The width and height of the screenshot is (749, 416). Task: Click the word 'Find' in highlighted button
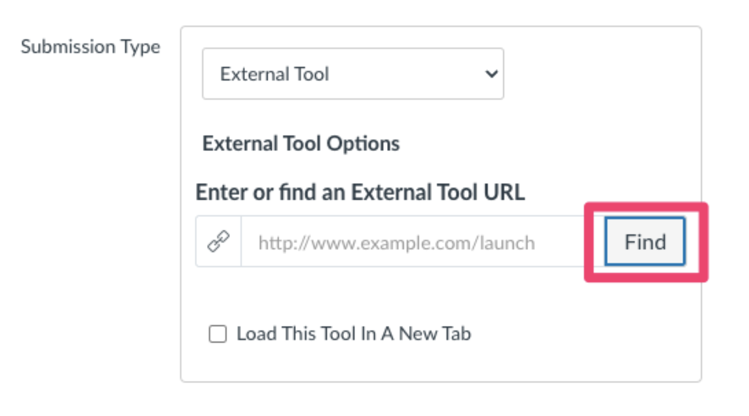tap(645, 242)
